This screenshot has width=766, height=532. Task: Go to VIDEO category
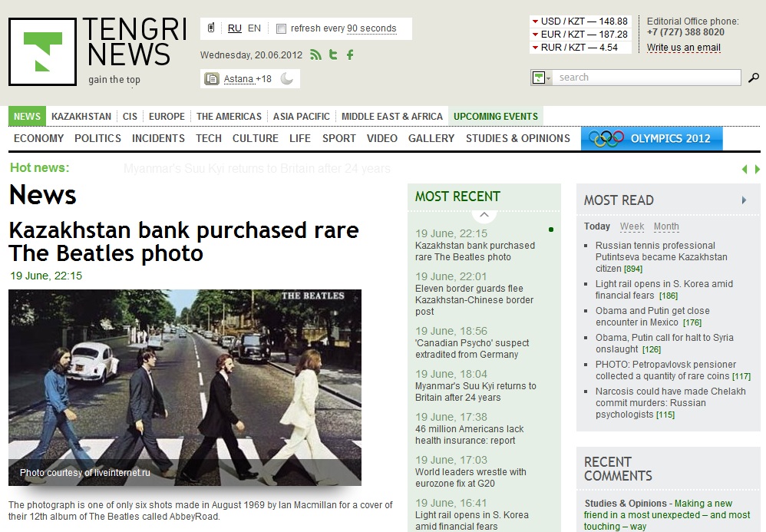click(x=382, y=138)
